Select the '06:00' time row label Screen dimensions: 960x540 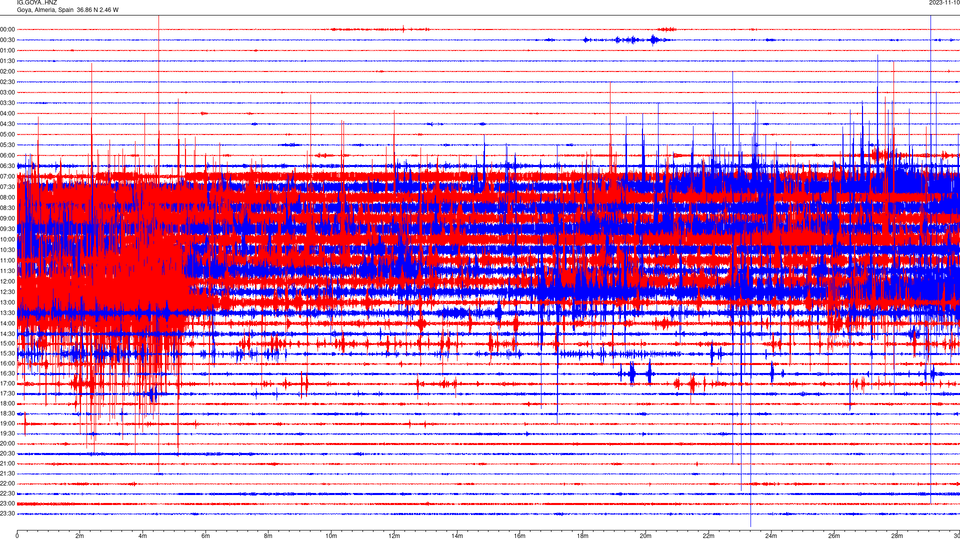[7, 156]
